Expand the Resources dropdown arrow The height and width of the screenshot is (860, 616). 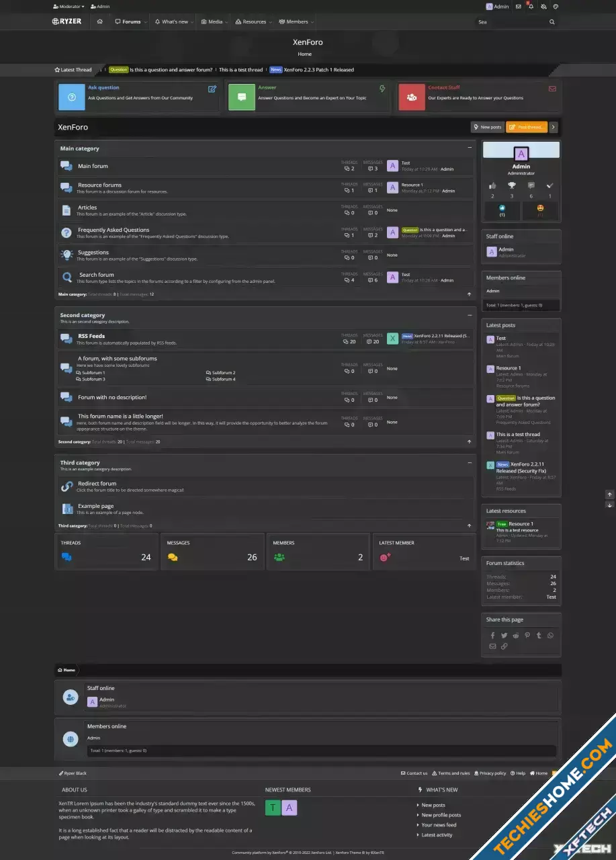tap(271, 22)
